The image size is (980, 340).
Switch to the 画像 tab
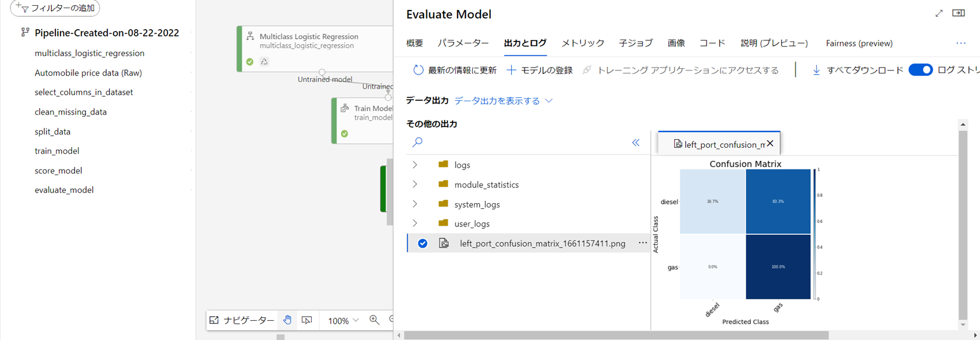(676, 43)
